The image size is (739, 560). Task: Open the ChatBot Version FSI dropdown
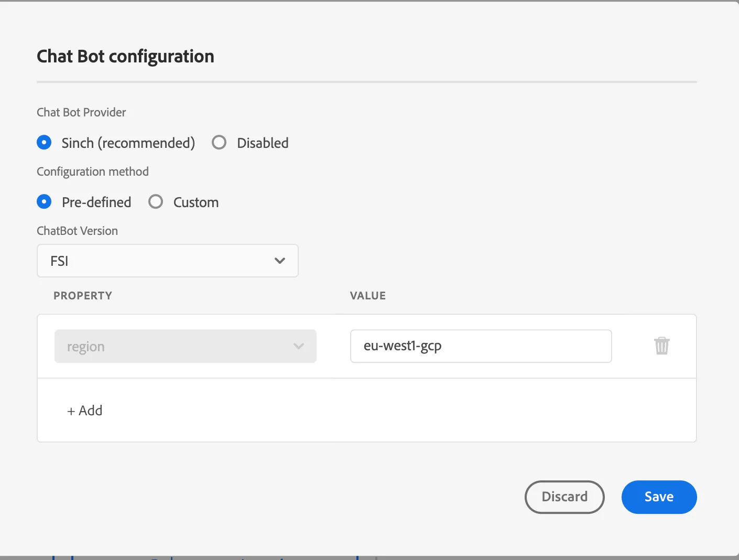tap(168, 261)
